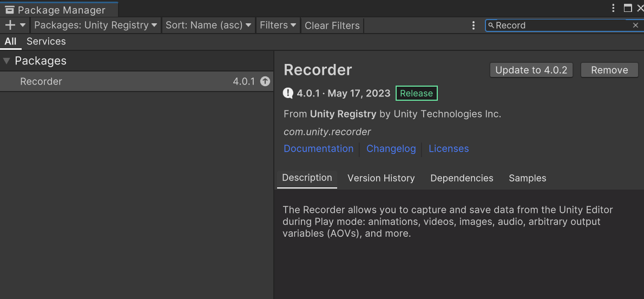Viewport: 644px width, 299px height.
Task: Open the Licenses link
Action: pyautogui.click(x=449, y=148)
